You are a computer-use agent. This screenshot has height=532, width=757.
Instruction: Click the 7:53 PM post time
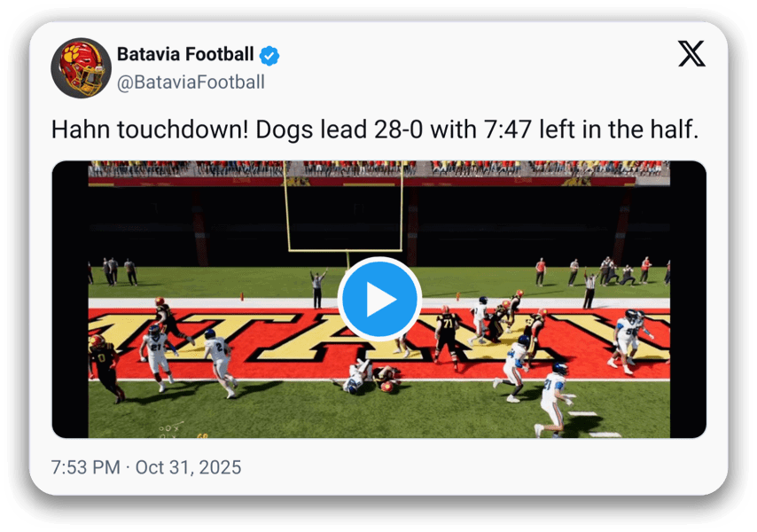click(85, 467)
